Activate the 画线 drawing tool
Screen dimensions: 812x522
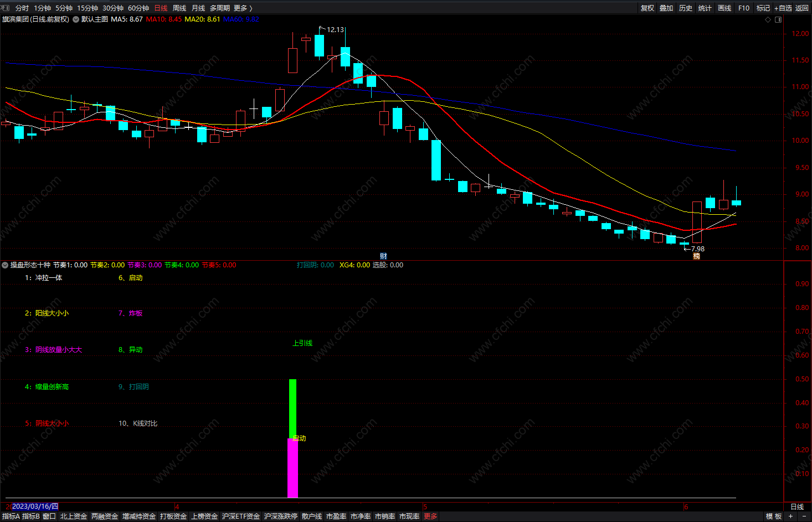coord(724,8)
